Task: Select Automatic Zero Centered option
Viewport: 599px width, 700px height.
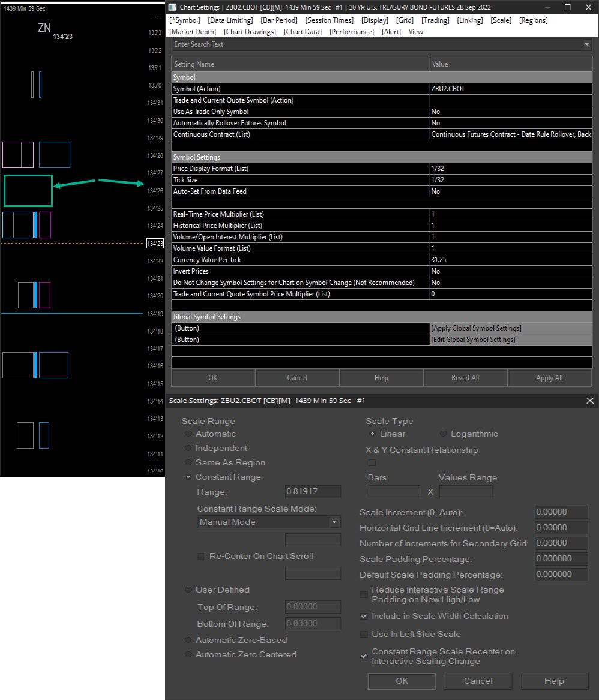Action: coord(188,654)
